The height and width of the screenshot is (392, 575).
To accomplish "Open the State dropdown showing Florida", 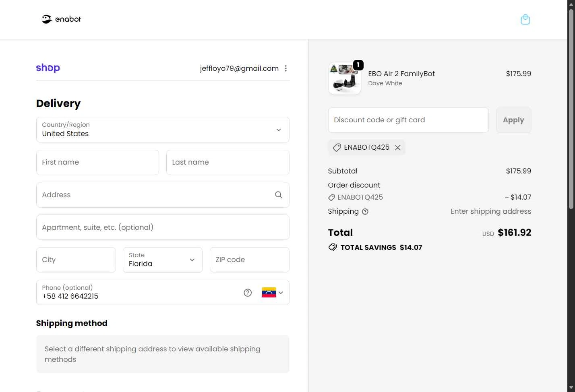I will coord(163,260).
